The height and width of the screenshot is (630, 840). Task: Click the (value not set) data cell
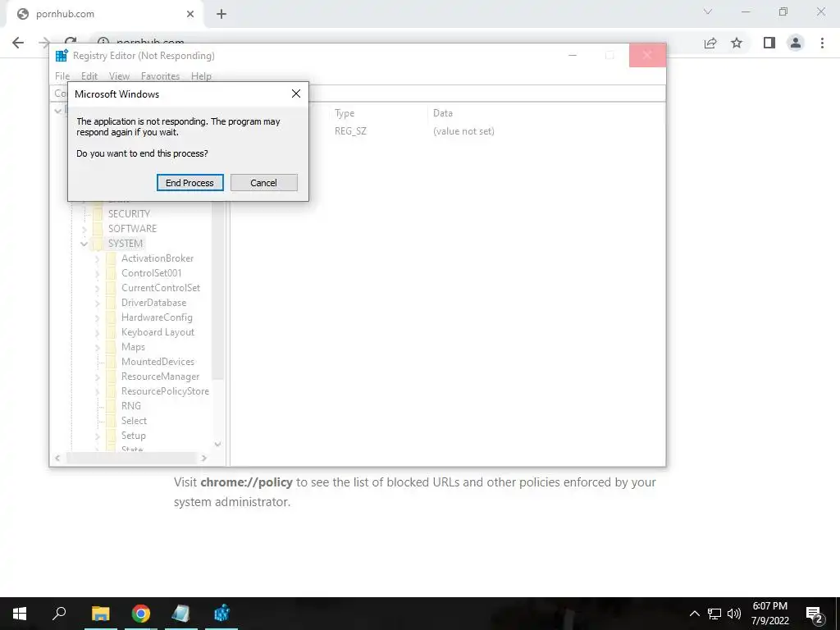pos(463,131)
